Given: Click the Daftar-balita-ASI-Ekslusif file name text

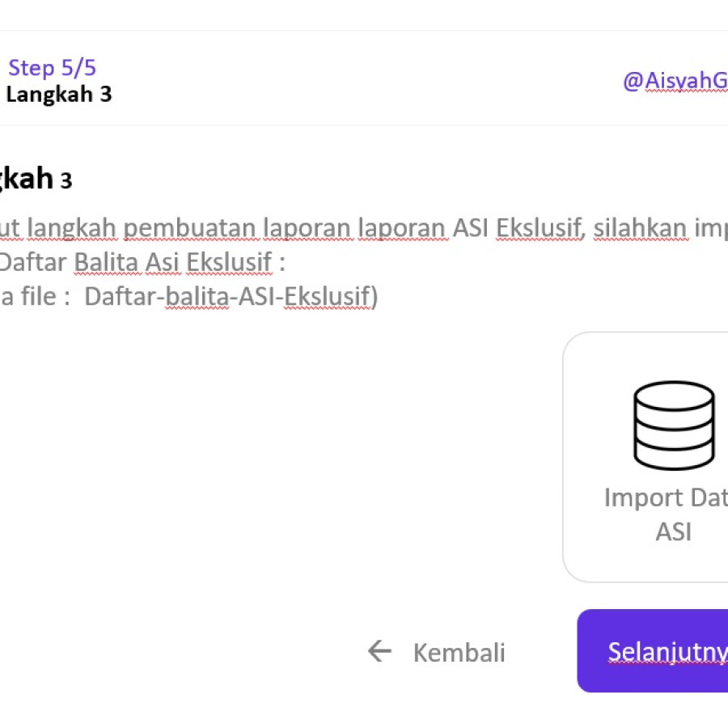Looking at the screenshot, I should [x=231, y=296].
